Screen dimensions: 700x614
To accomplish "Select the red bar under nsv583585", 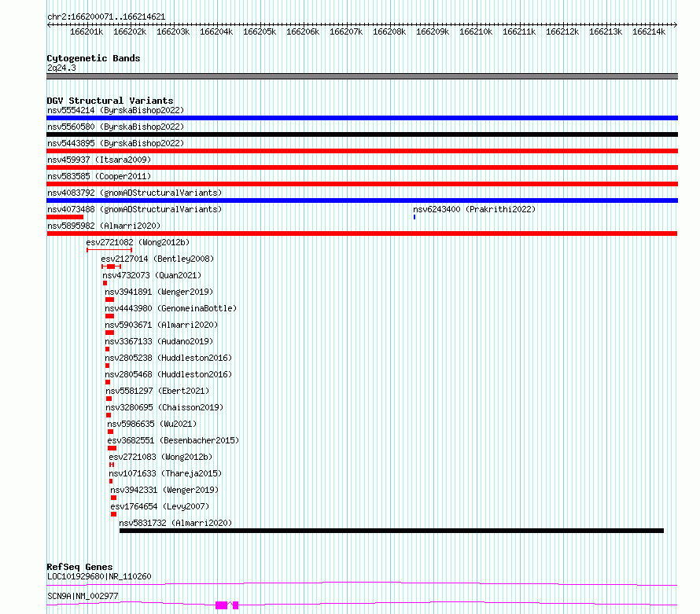I will coord(362,184).
